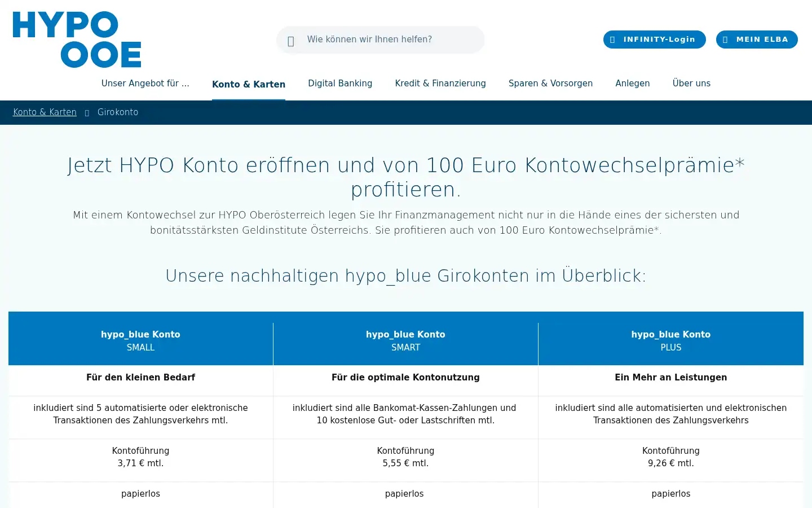This screenshot has height=508, width=812.
Task: Open the Digital Banking menu
Action: point(340,84)
